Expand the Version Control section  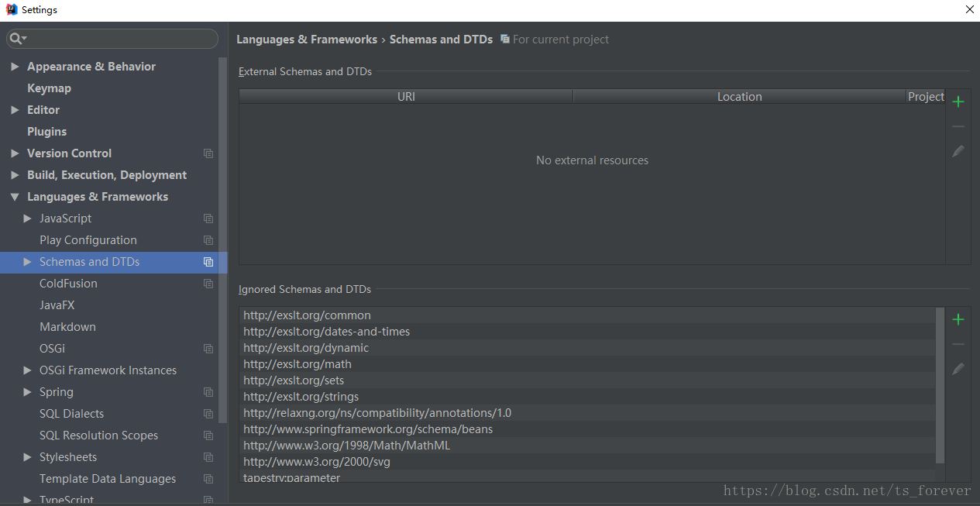pyautogui.click(x=15, y=153)
